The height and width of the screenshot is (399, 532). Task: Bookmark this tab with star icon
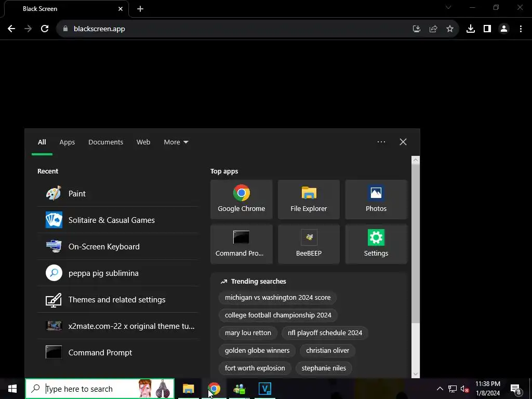tap(450, 29)
